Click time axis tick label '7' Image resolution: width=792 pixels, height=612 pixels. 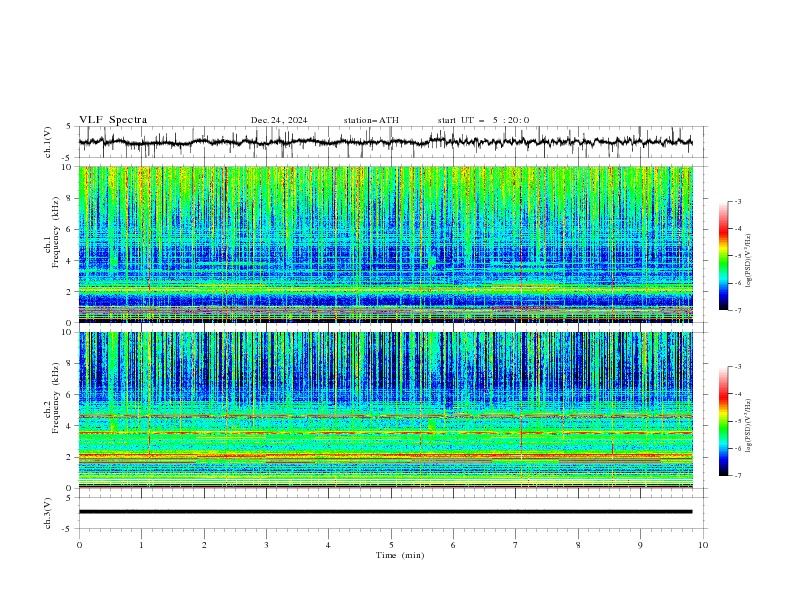pos(516,545)
